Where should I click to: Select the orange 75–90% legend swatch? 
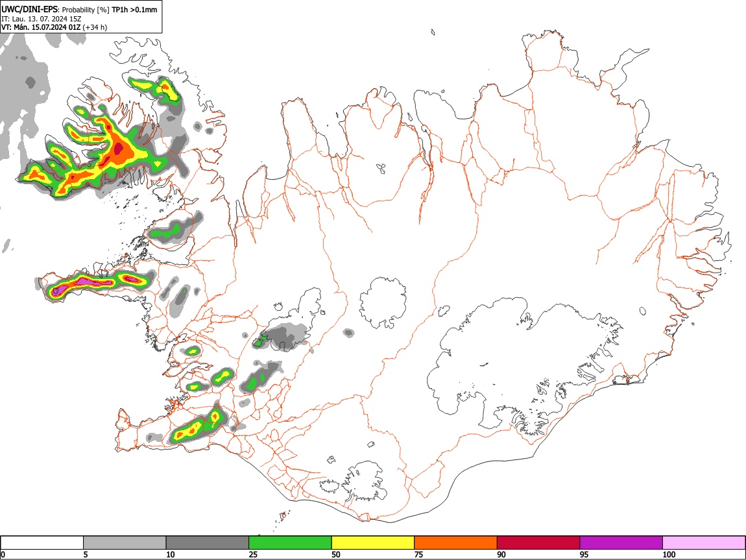click(x=456, y=543)
